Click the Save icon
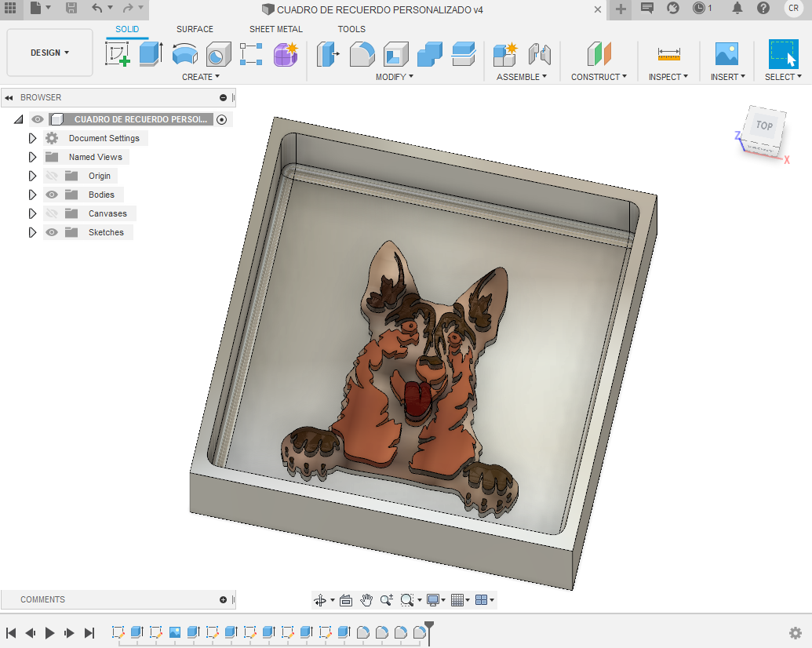 71,8
